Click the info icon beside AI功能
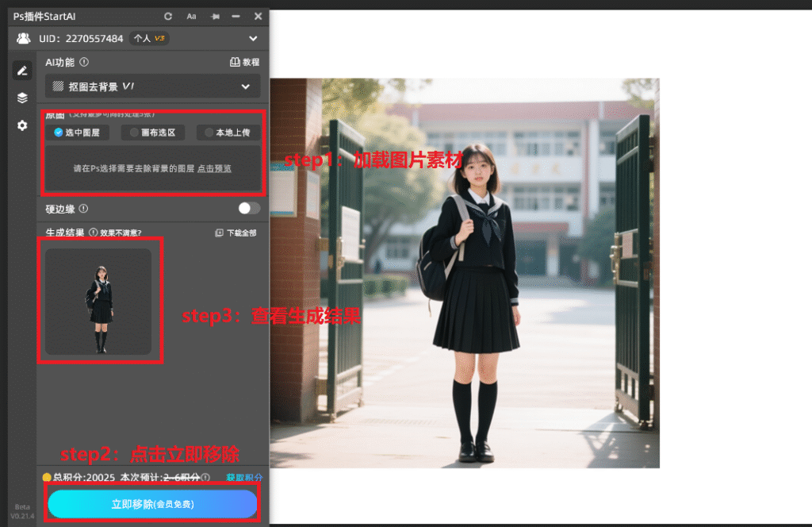 click(85, 62)
